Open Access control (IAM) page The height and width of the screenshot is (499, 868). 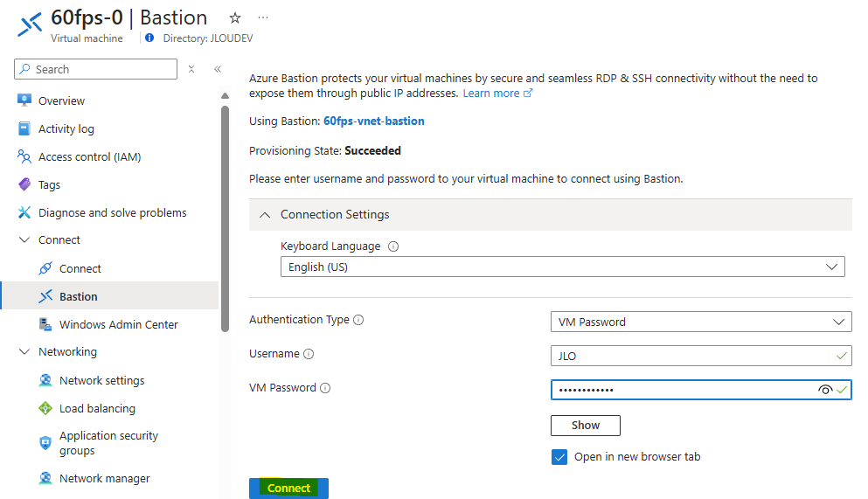pos(90,157)
